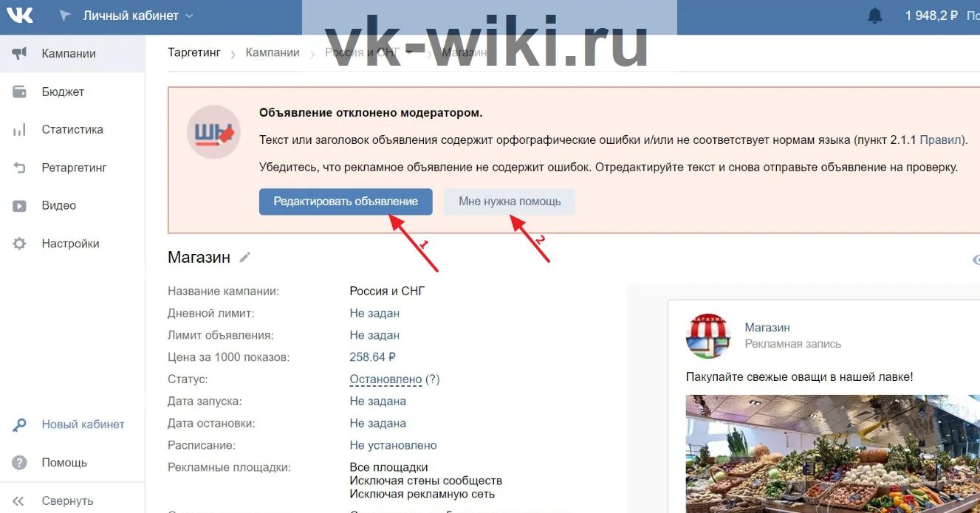The height and width of the screenshot is (513, 980).
Task: Edit ad name with pencil icon
Action: [x=244, y=257]
